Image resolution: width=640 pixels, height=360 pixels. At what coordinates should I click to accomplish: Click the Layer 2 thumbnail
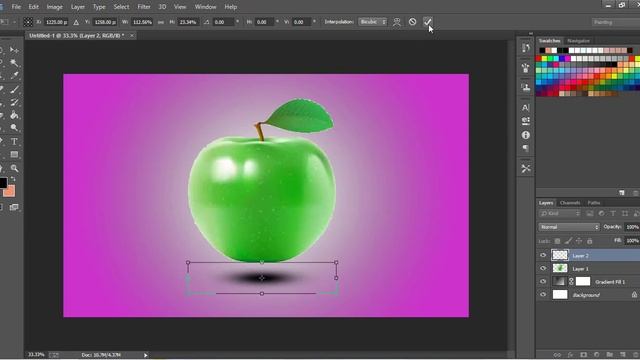560,255
